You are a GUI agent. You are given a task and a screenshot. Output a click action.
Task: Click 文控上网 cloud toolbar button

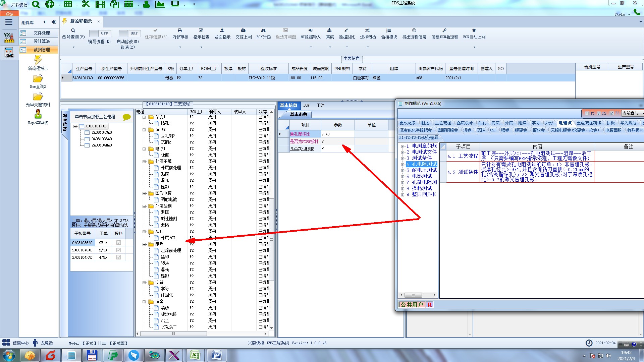244,34
